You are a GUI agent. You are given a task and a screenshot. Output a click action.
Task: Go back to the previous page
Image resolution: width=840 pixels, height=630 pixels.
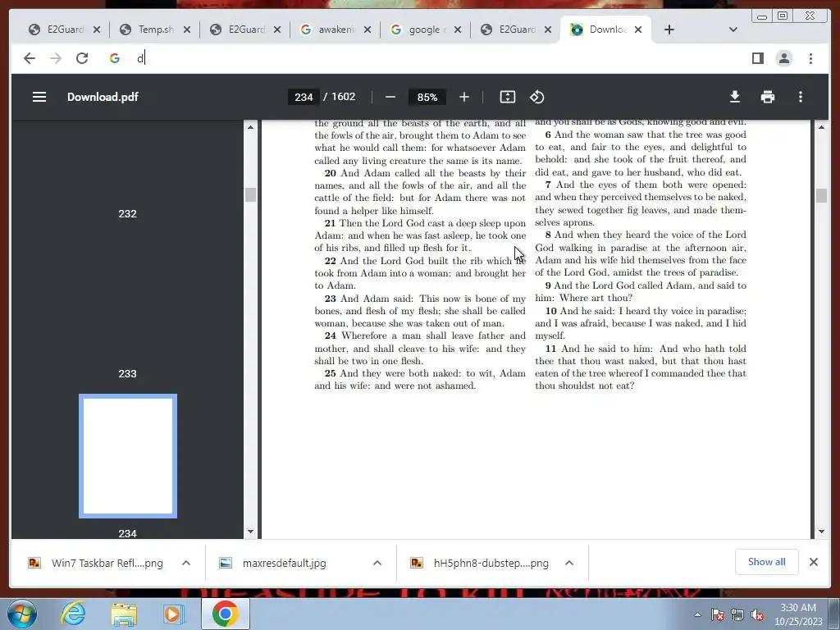pos(30,58)
